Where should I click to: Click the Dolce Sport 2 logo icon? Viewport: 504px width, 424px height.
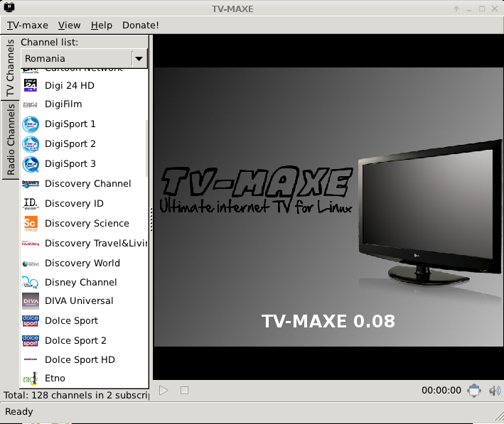click(x=31, y=340)
